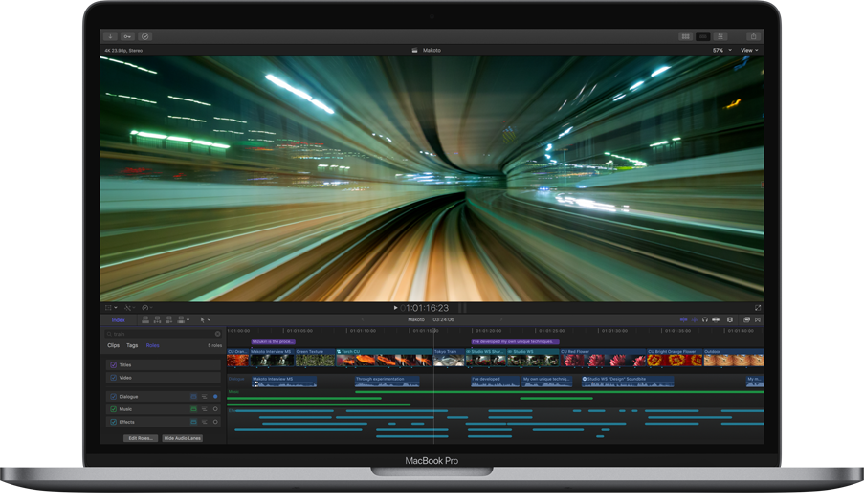Open the Select tool dropdown
864x504 pixels.
205,320
